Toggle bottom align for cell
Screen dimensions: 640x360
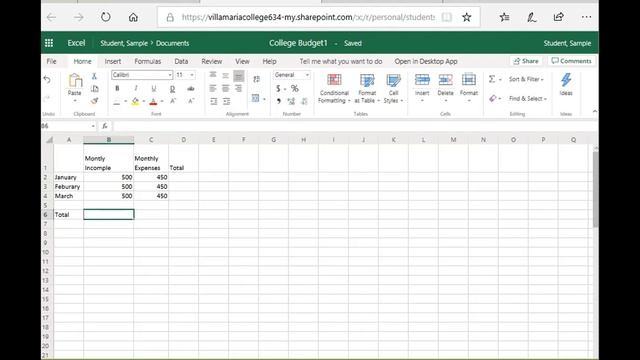click(x=239, y=76)
